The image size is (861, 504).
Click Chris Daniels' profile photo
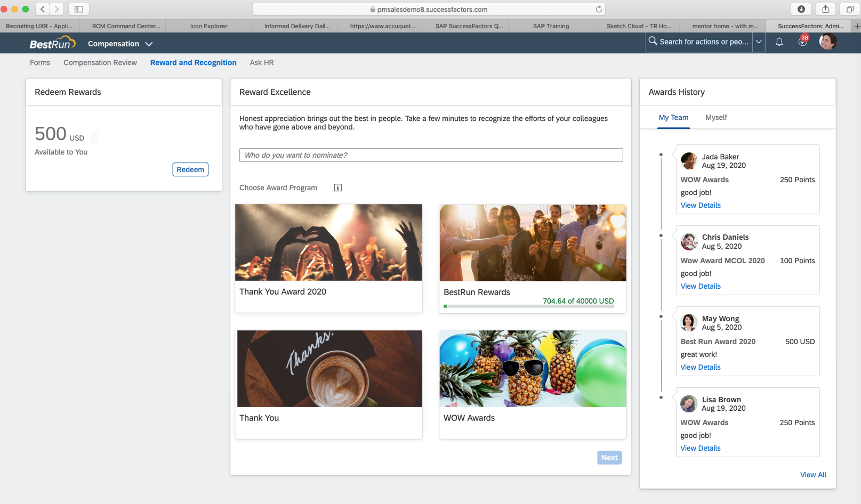[689, 242]
